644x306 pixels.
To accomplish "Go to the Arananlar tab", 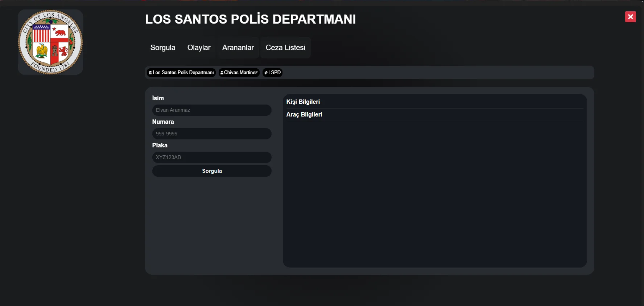I will click(x=238, y=48).
